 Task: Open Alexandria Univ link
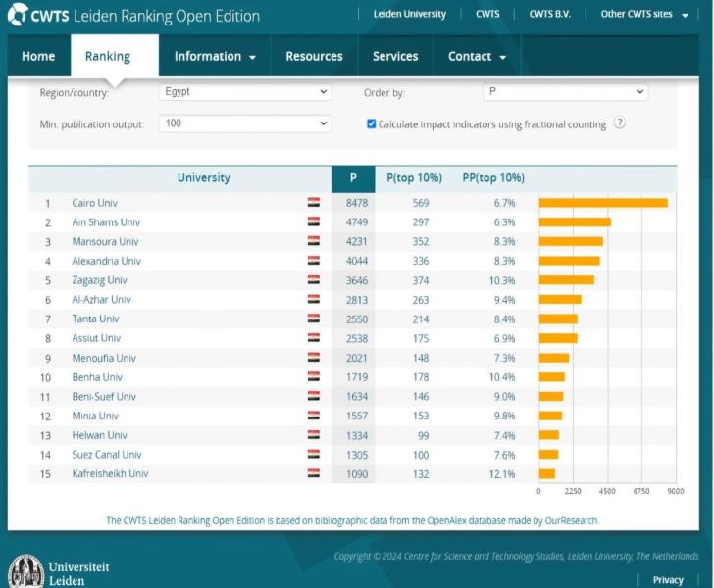pyautogui.click(x=107, y=261)
